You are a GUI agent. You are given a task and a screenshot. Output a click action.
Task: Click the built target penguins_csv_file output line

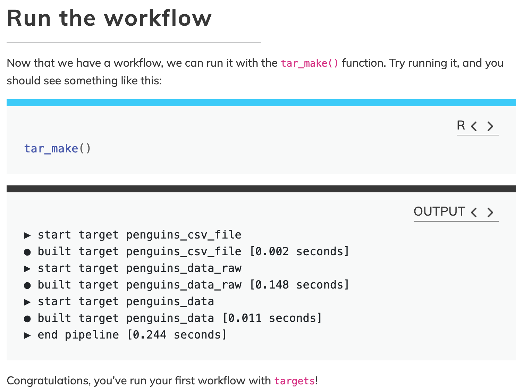coord(186,251)
